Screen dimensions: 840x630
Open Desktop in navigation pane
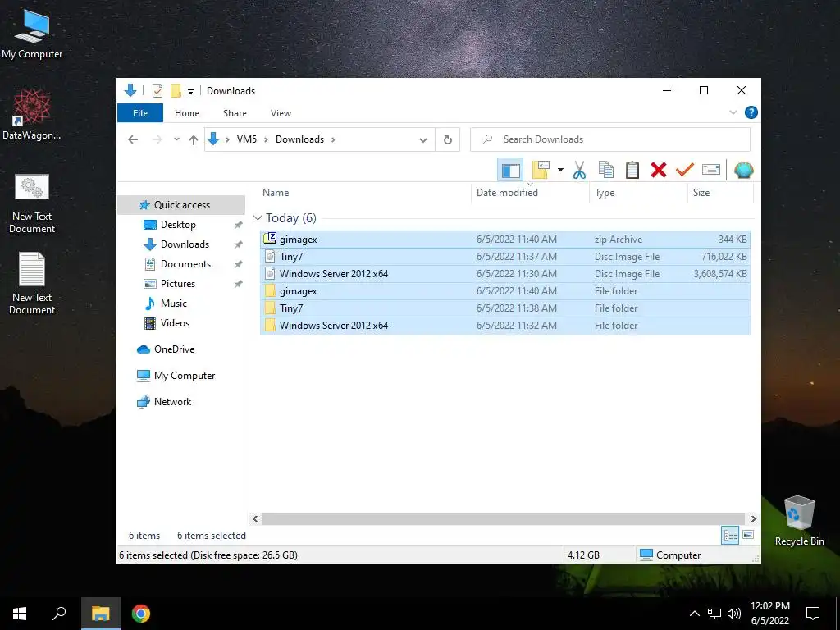pos(178,225)
